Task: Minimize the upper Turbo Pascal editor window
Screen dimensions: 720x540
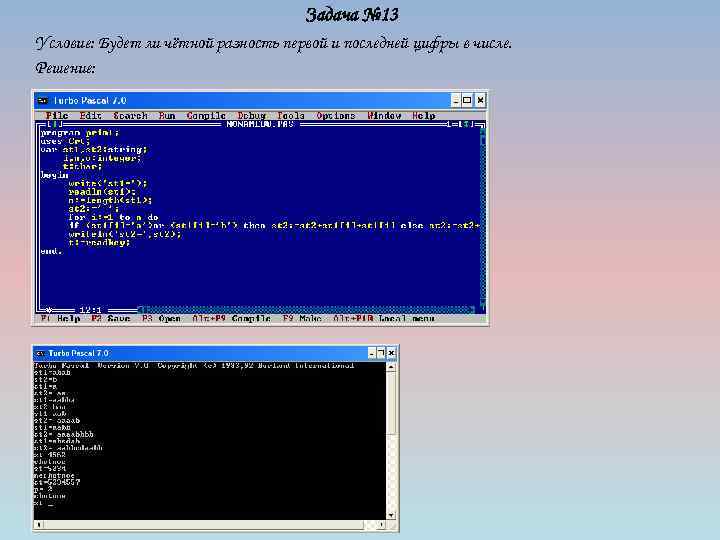Action: coord(456,100)
